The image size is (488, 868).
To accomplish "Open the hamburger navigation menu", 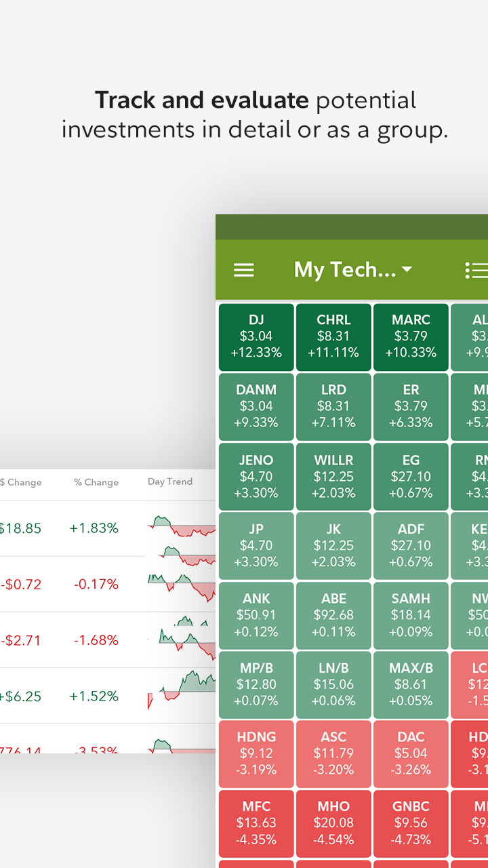I will click(x=243, y=269).
